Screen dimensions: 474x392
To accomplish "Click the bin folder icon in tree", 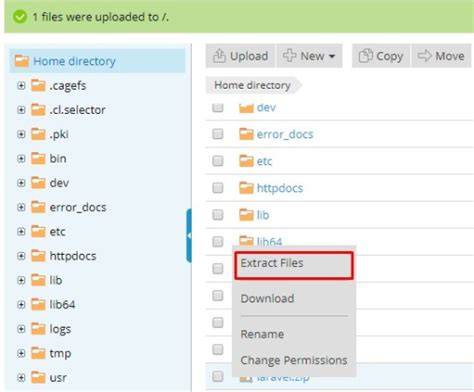I will coord(38,158).
